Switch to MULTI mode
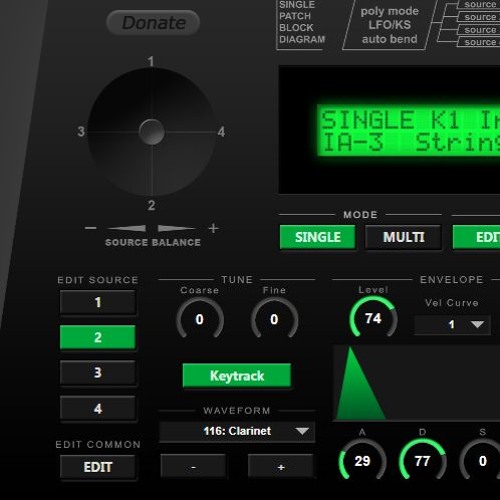 coord(403,237)
